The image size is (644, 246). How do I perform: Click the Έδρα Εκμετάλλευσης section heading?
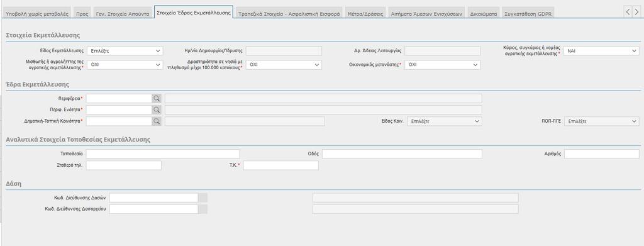(x=37, y=84)
